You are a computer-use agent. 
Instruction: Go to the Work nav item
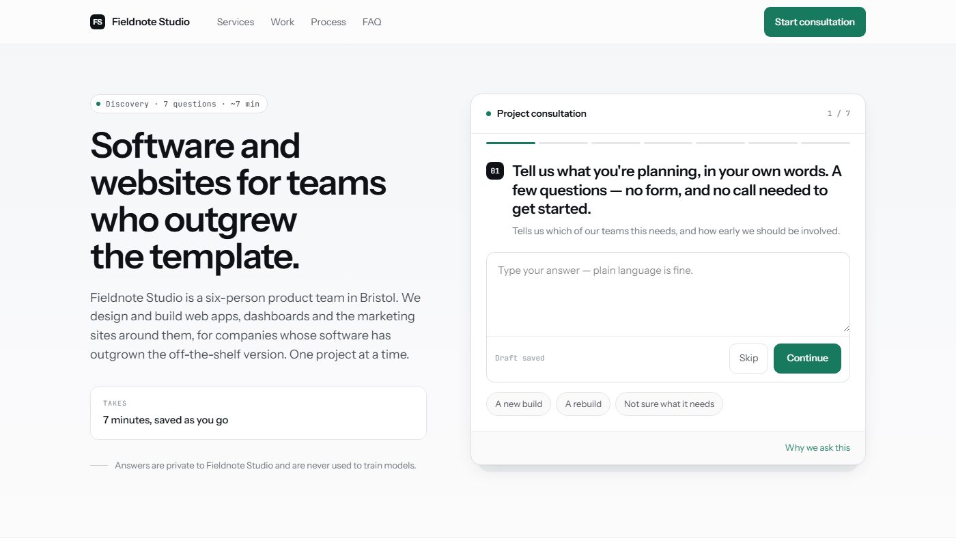click(x=282, y=22)
